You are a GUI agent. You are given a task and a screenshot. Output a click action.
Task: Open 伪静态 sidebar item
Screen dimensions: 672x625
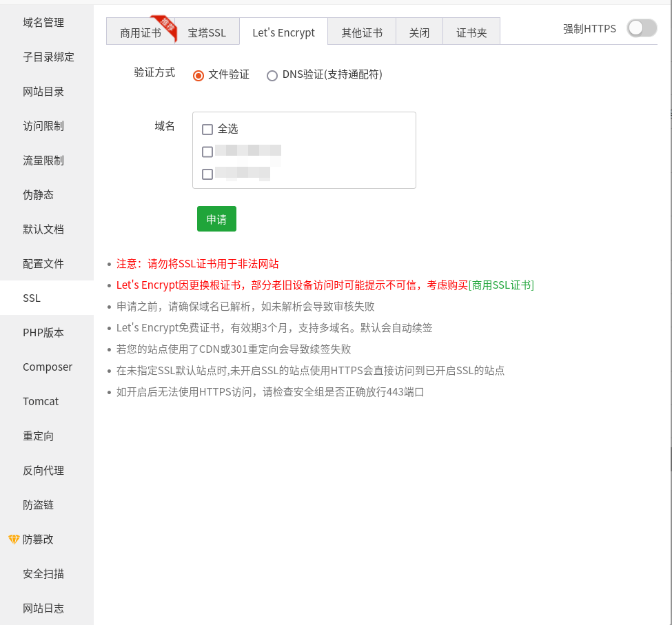[x=38, y=195]
